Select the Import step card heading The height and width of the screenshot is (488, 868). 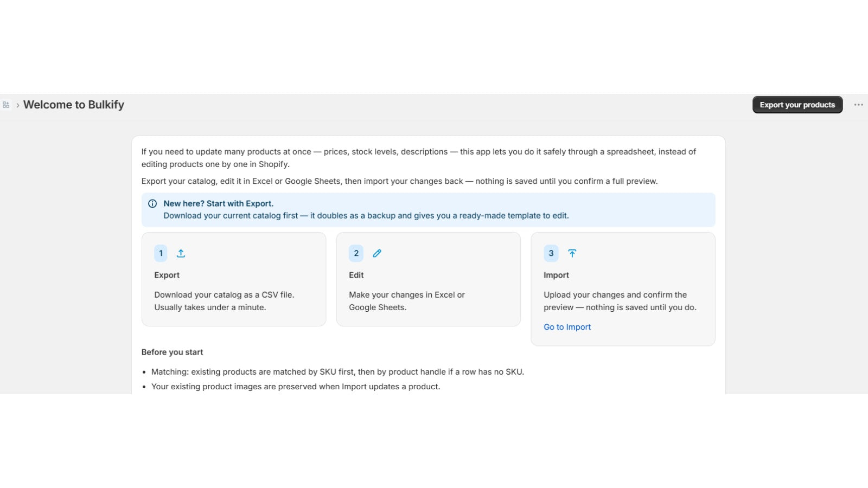[x=556, y=275]
